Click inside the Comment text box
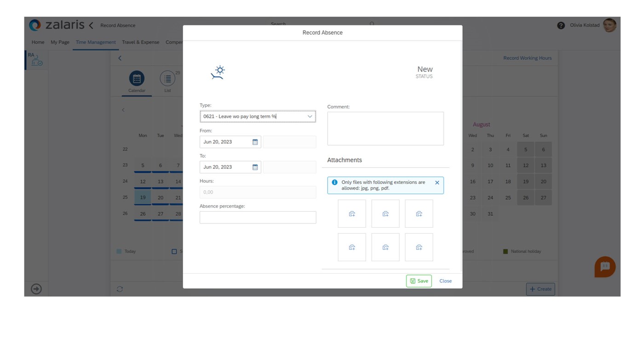This screenshot has width=644, height=345. [385, 129]
